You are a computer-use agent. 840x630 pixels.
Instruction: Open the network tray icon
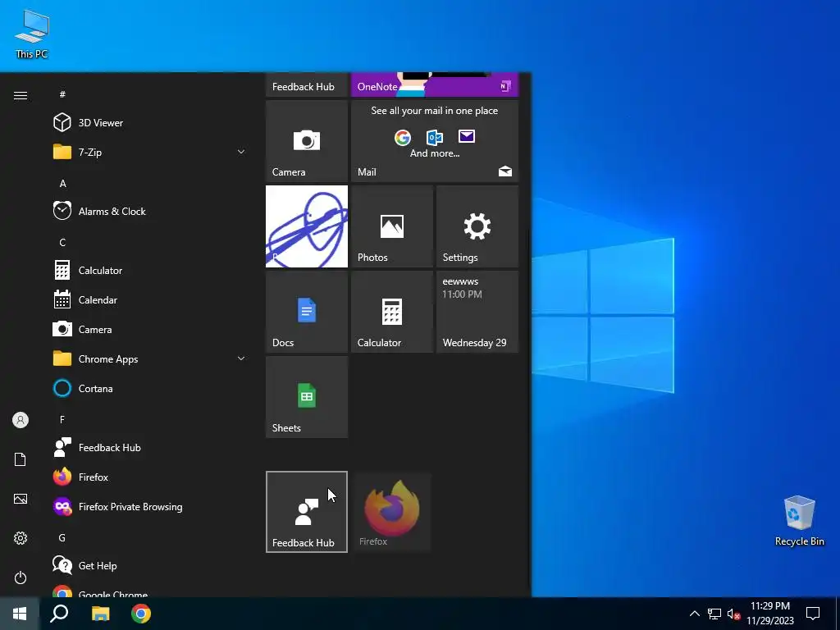click(x=714, y=614)
